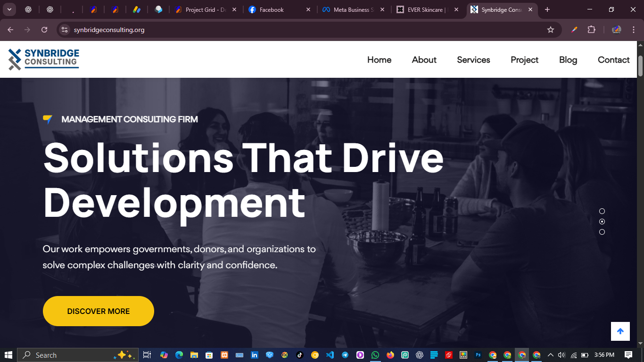Click the Synbridge Consulting logo

[x=42, y=59]
